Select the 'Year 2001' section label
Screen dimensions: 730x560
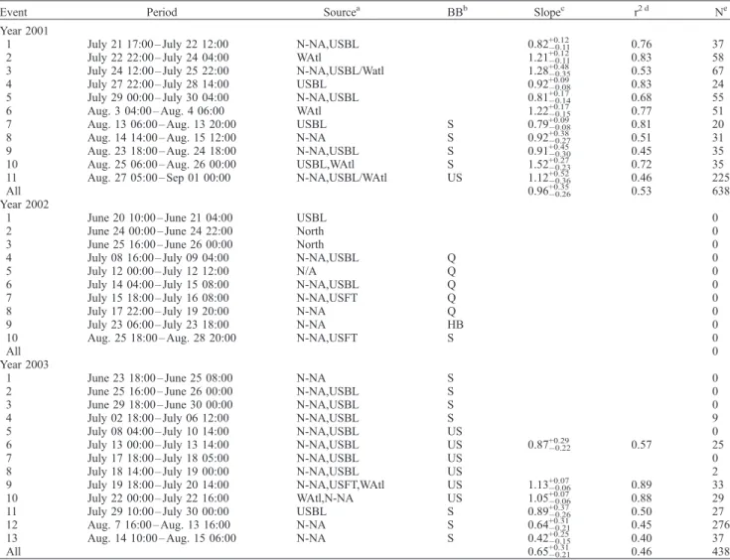(x=24, y=31)
